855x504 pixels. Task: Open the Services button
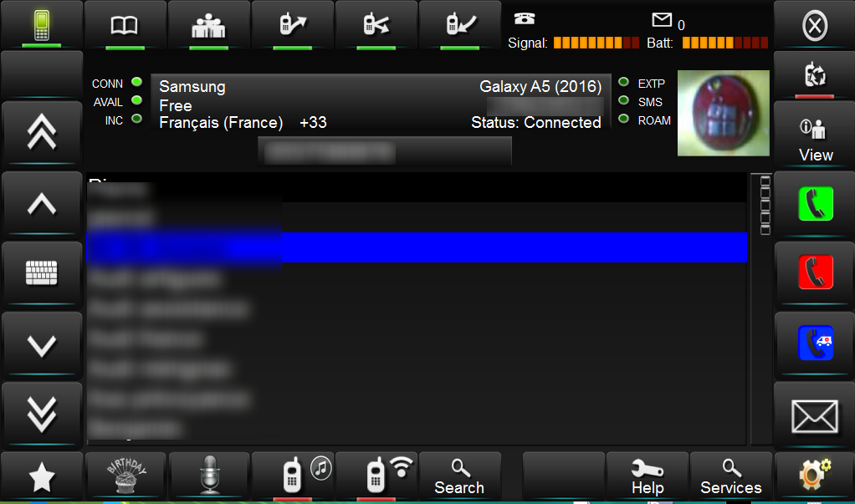[x=730, y=476]
